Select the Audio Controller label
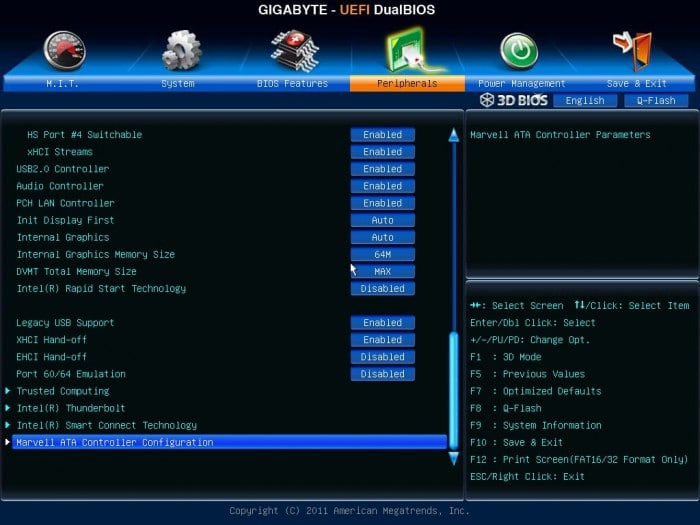 [60, 186]
